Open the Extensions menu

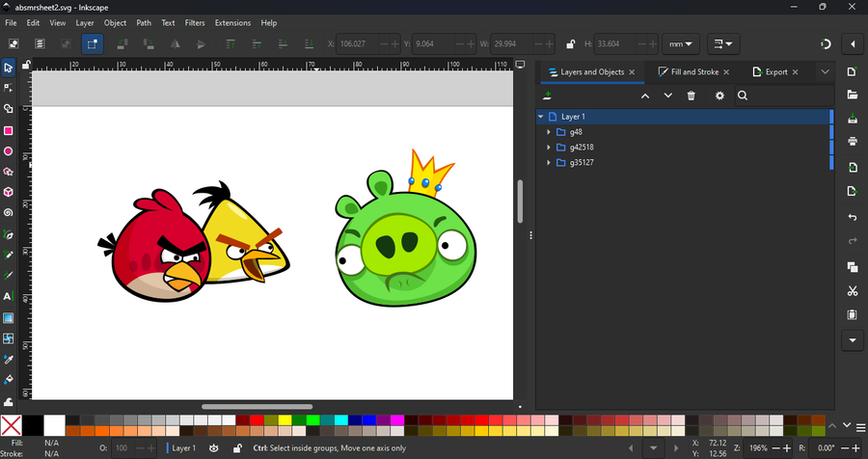232,23
